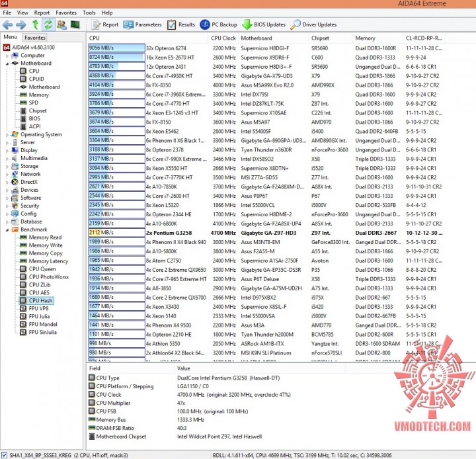Sort by the CPU Clock column header
The width and height of the screenshot is (476, 459).
[x=223, y=38]
